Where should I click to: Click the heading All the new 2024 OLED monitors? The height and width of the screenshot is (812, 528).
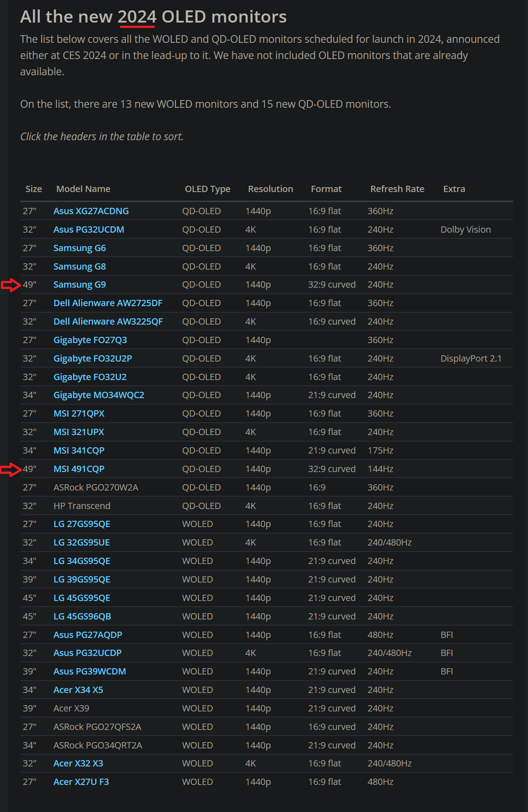(x=153, y=17)
